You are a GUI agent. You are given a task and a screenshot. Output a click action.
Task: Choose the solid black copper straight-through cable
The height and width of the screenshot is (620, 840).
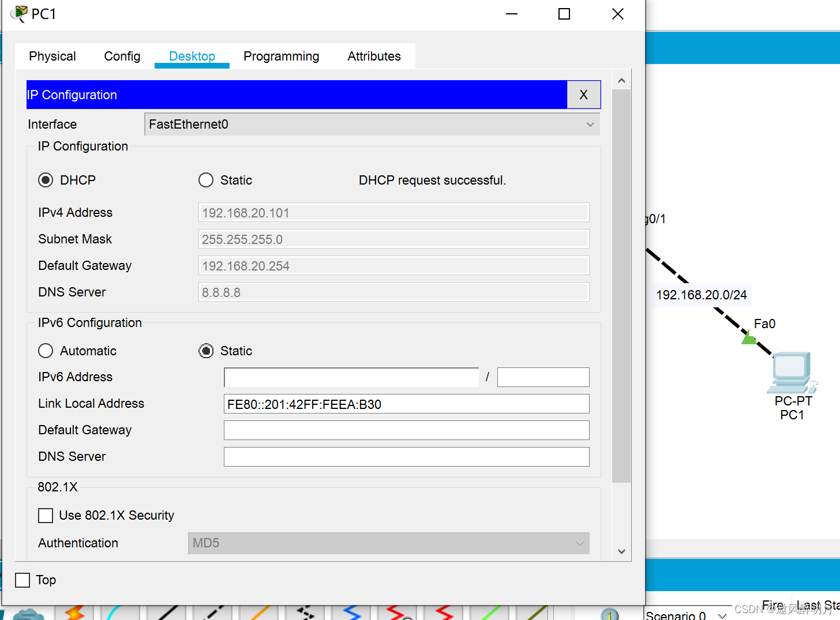tap(167, 613)
